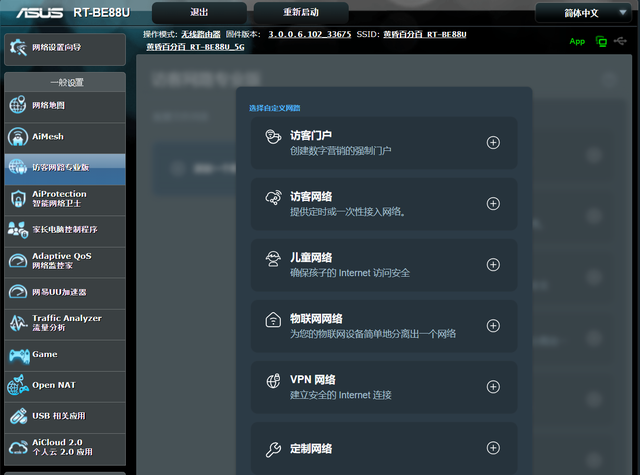Add a Guest Network (访客网络) plus button

tap(493, 204)
